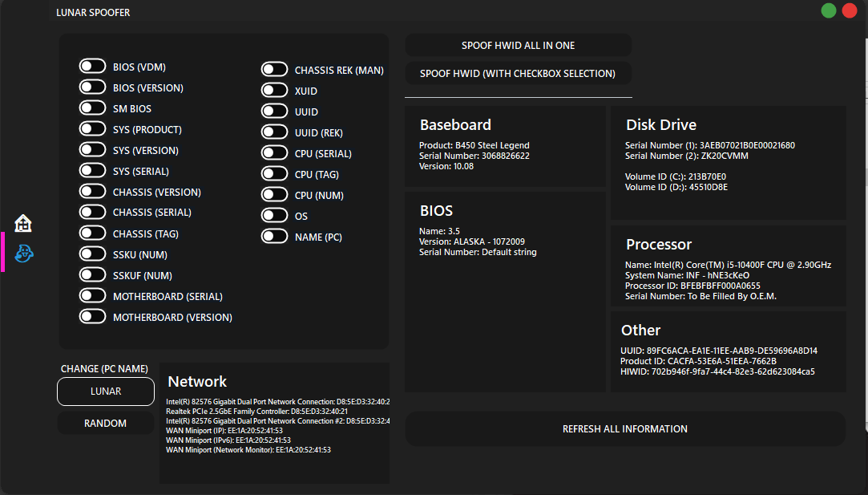Toggle the SSKU (NUM) switch
868x495 pixels.
(92, 254)
